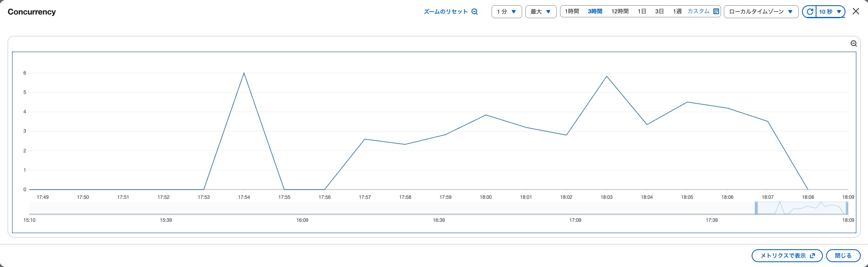Close the Concurrency dialog with X
This screenshot has width=868, height=267.
coord(856,11)
